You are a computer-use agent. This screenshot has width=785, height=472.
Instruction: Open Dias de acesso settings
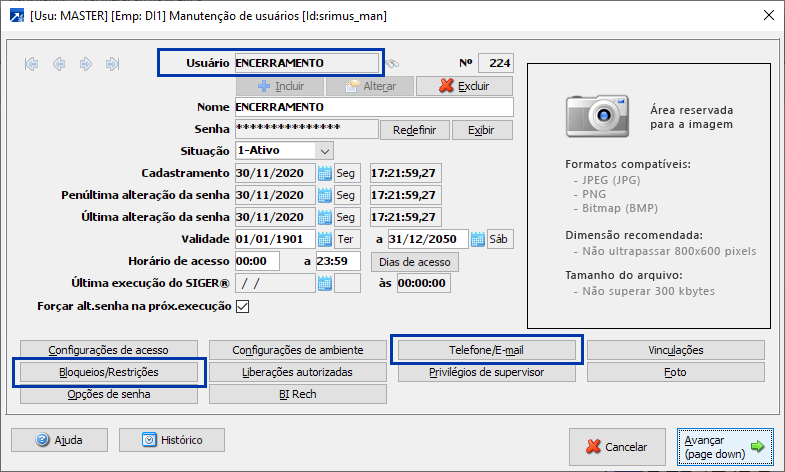[x=415, y=262]
